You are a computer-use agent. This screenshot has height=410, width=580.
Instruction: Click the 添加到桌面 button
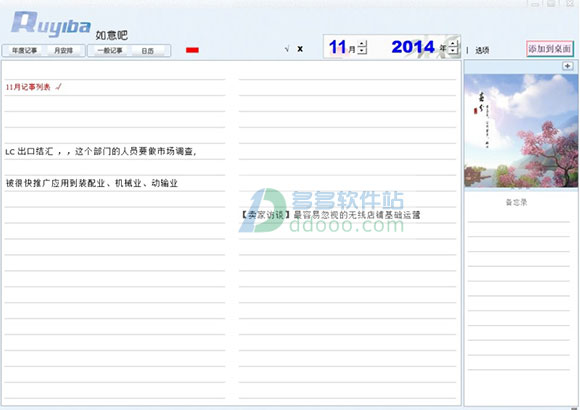(550, 48)
